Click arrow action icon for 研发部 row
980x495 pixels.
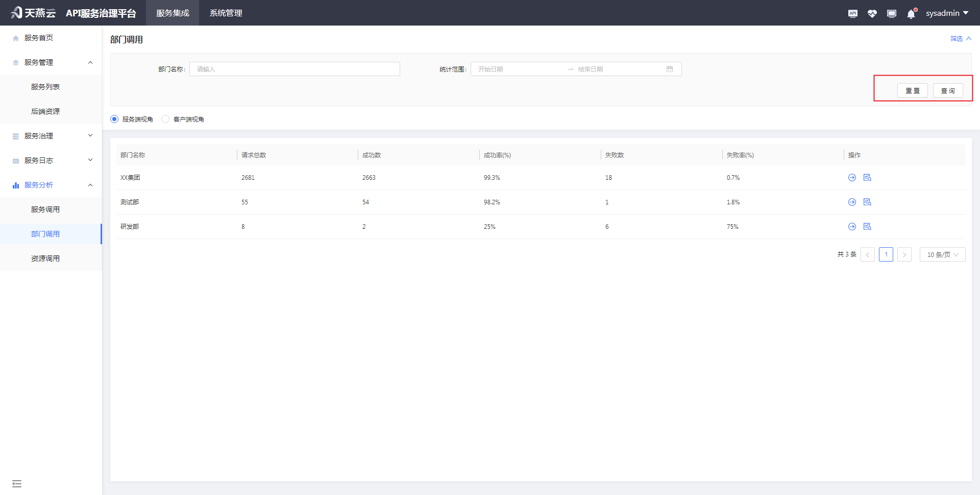(x=852, y=227)
